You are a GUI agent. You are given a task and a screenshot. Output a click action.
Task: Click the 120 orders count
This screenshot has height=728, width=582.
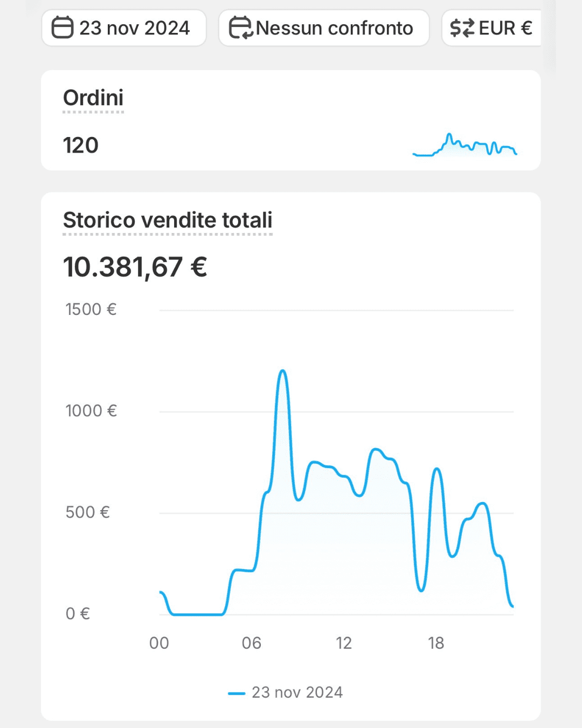[81, 145]
